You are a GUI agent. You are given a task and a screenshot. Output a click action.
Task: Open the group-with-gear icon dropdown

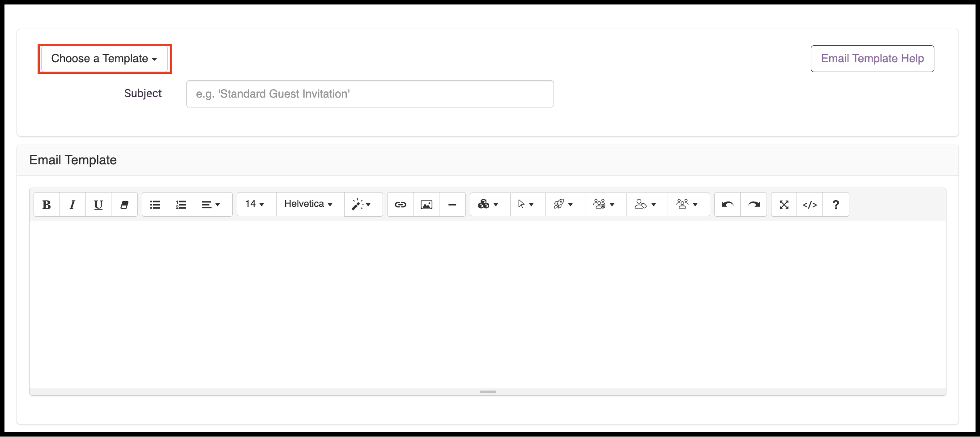coord(606,205)
